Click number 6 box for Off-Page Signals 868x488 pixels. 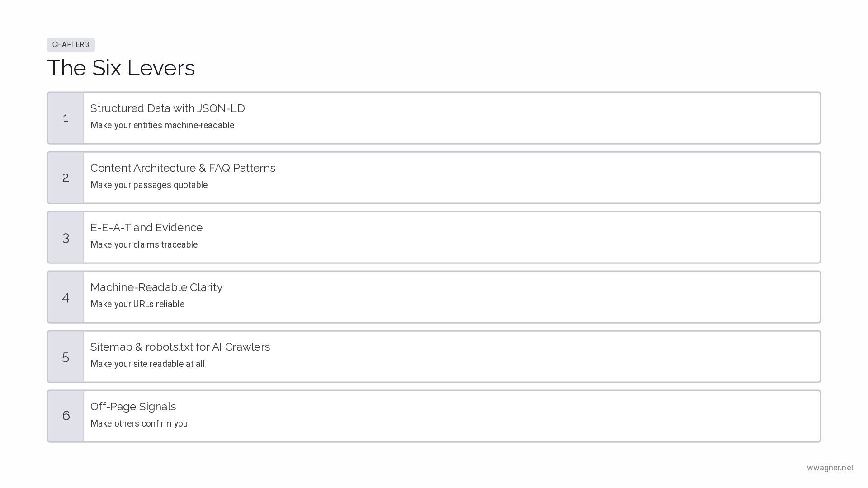pyautogui.click(x=66, y=416)
